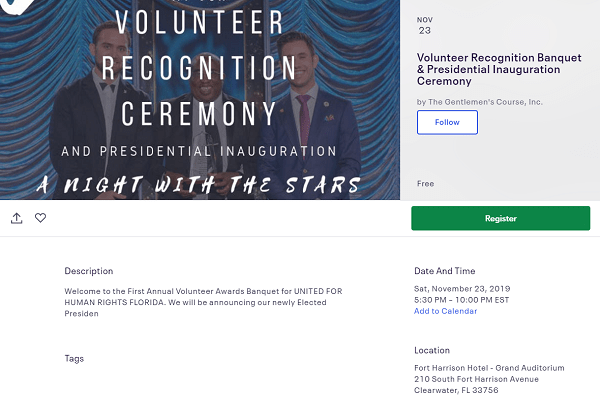
Task: Click the 210 South Fort Harrison Avenue address
Action: click(476, 379)
